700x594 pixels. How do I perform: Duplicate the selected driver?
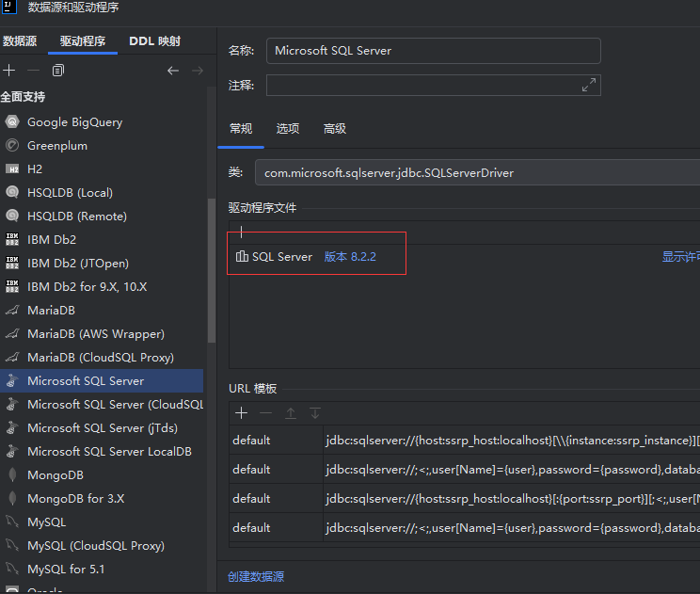click(58, 70)
